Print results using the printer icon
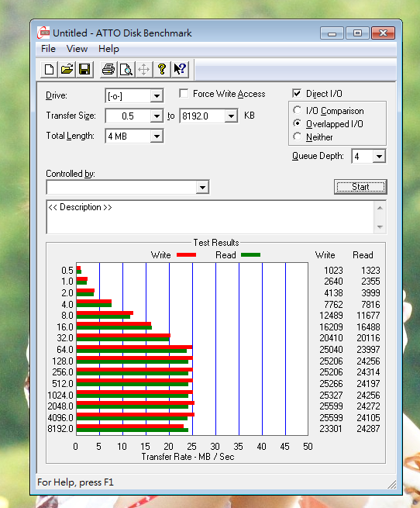Image resolution: width=420 pixels, height=508 pixels. click(108, 69)
